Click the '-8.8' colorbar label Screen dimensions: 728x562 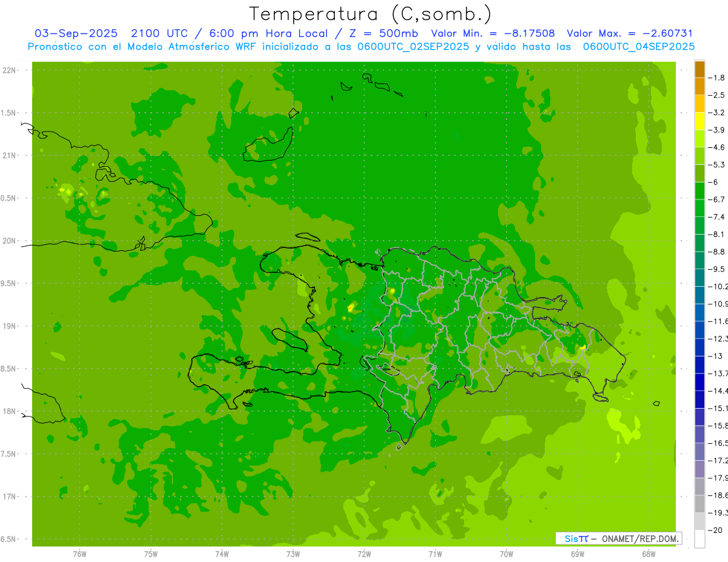716,252
